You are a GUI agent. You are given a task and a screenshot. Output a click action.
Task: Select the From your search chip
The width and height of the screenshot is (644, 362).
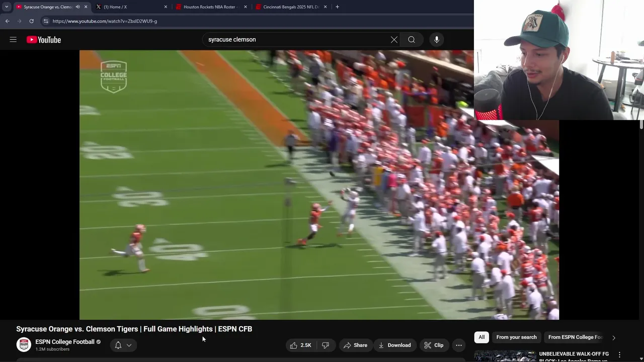[516, 337]
